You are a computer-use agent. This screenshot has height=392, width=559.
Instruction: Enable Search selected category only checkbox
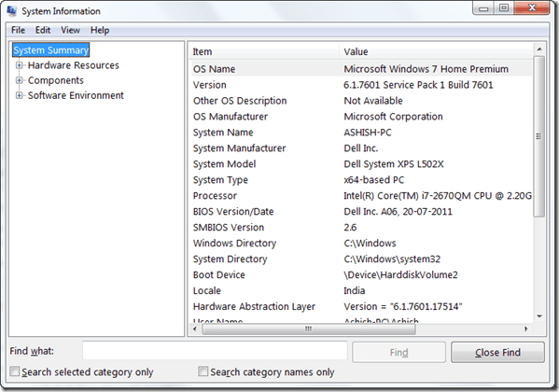15,371
